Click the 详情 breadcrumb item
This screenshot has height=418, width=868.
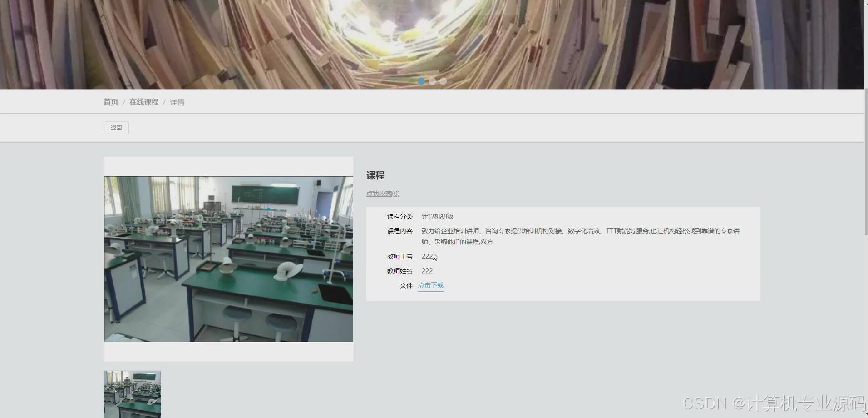coord(177,102)
